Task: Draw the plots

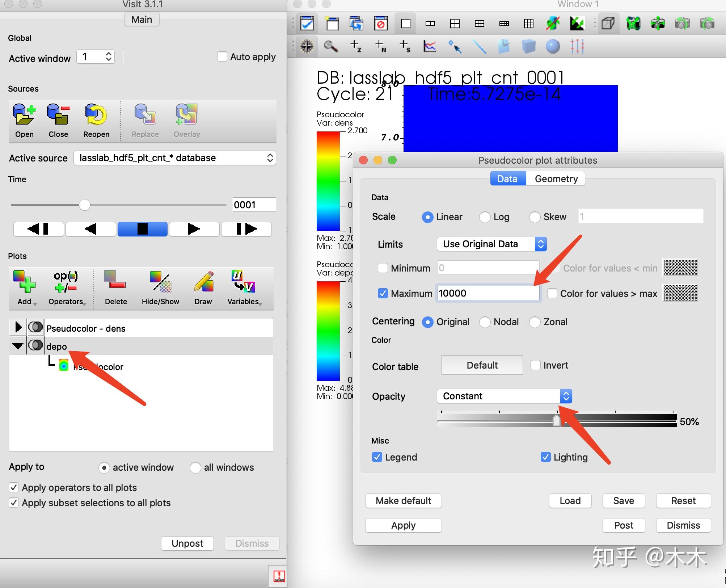Action: tap(203, 288)
